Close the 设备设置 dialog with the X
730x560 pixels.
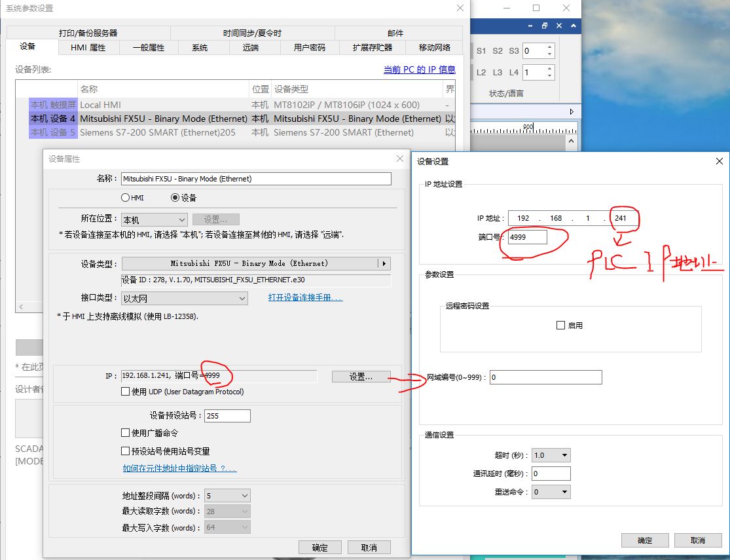coord(719,161)
